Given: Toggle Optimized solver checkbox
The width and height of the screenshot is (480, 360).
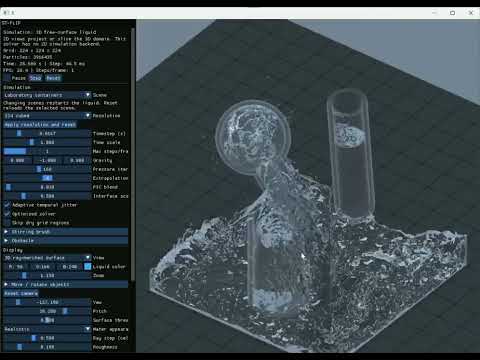Looking at the screenshot, I should coord(7,214).
